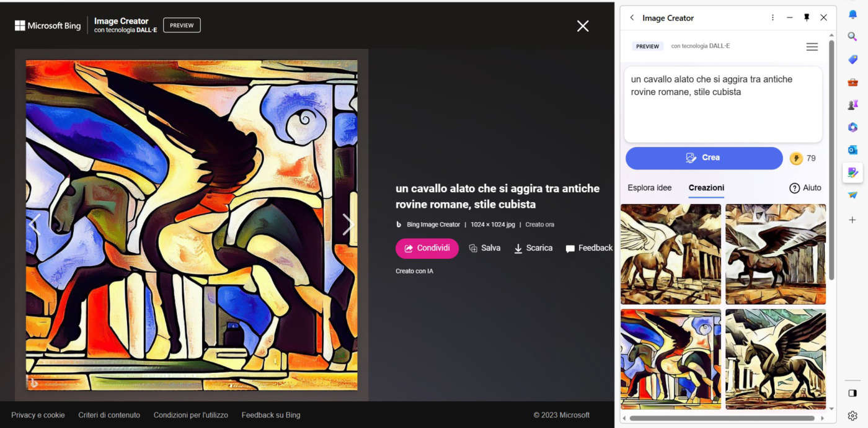Switch to the Esplora idee tab

coord(649,188)
